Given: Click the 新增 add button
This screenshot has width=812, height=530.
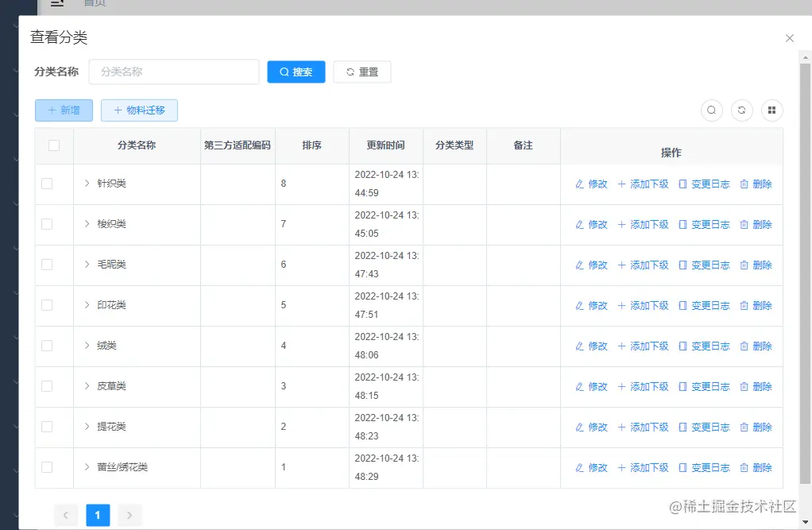Looking at the screenshot, I should click(64, 110).
